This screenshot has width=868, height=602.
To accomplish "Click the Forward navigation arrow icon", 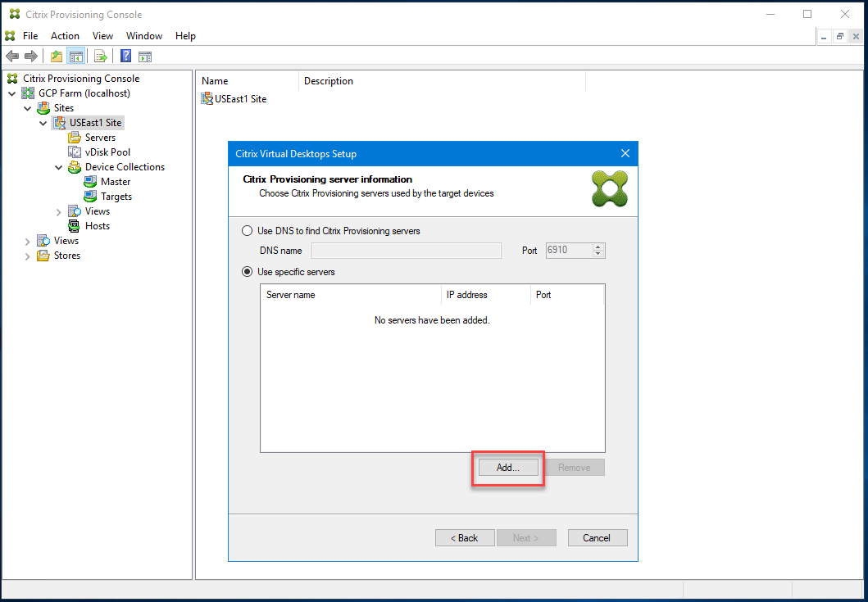I will click(31, 56).
